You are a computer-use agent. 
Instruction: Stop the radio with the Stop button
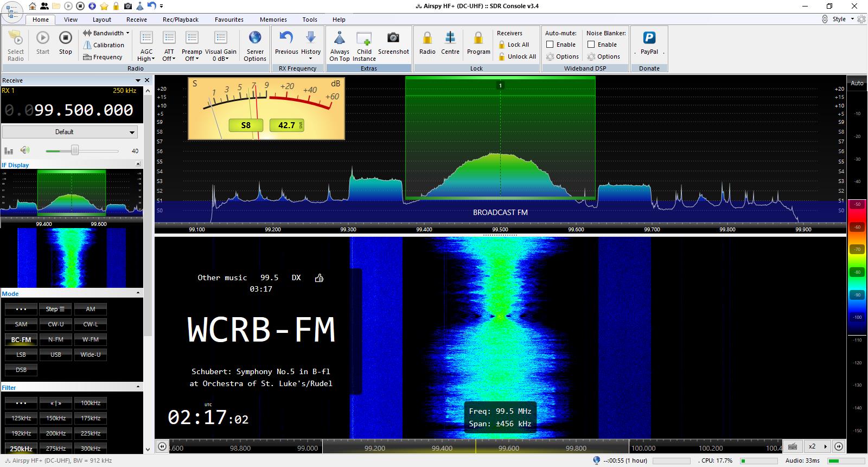(x=66, y=43)
